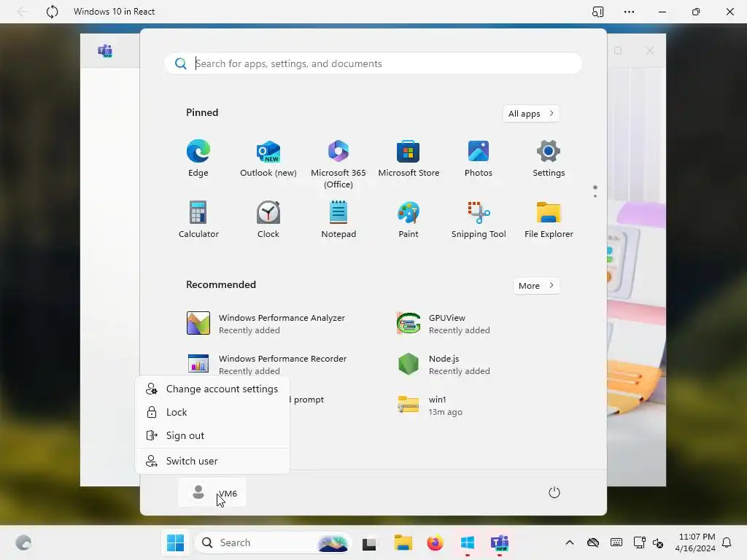The width and height of the screenshot is (747, 560).
Task: Show More recommended items
Action: point(536,286)
